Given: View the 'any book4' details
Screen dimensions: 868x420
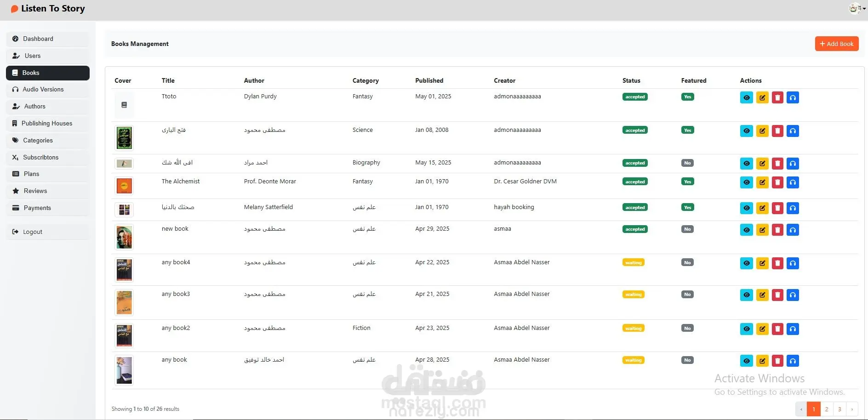Looking at the screenshot, I should click(747, 263).
